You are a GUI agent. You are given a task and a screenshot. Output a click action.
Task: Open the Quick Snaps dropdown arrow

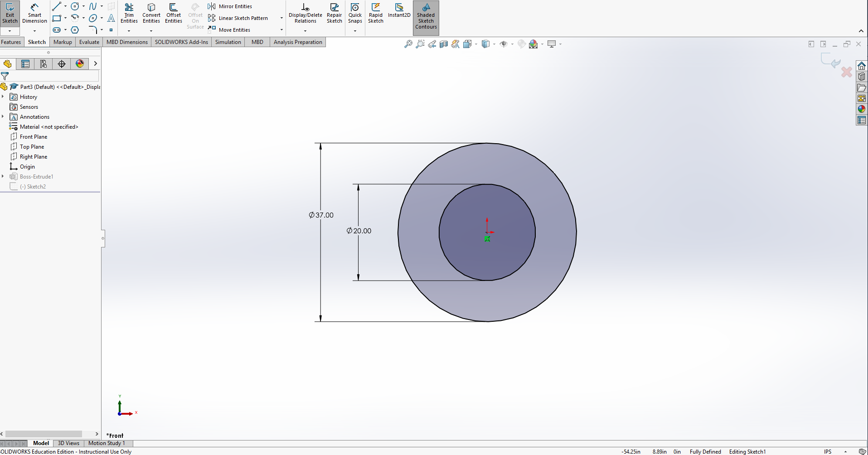[355, 31]
